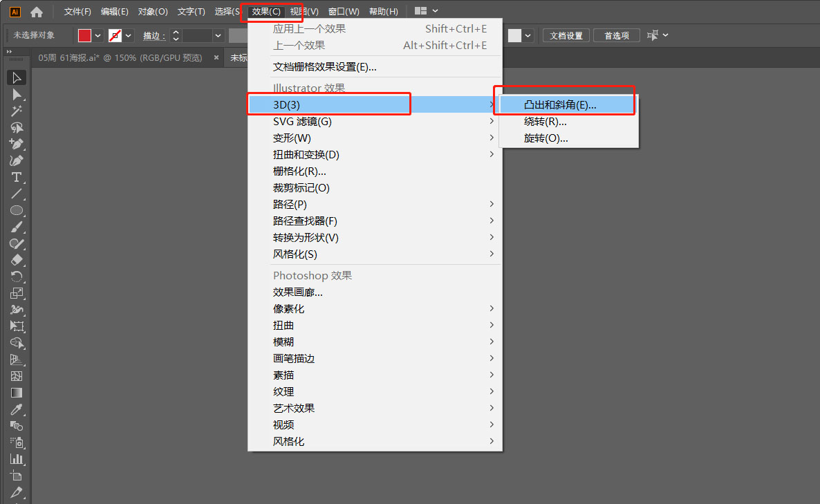This screenshot has height=504, width=820.
Task: Open the stroke color dropdown arrow
Action: [128, 35]
